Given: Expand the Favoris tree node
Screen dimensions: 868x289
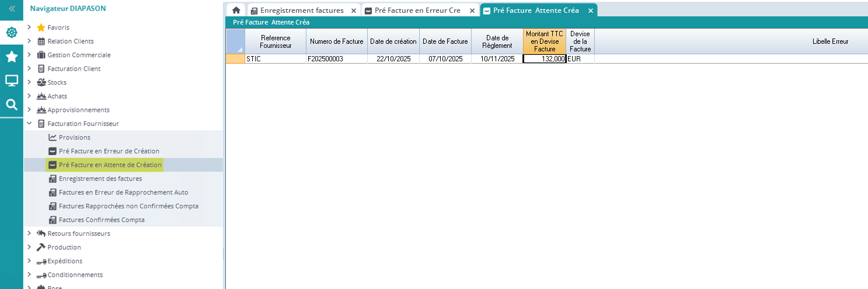Looking at the screenshot, I should pos(29,27).
